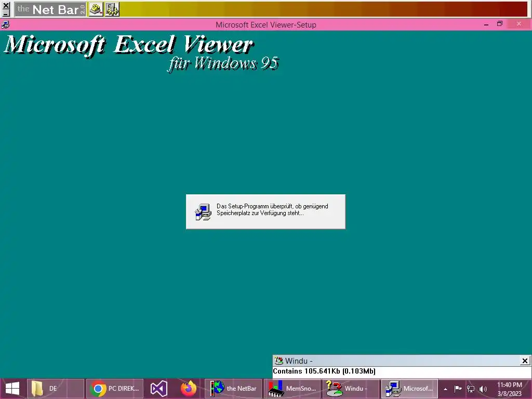The height and width of the screenshot is (399, 532).
Task: Close the Windu popup window
Action: 525,361
